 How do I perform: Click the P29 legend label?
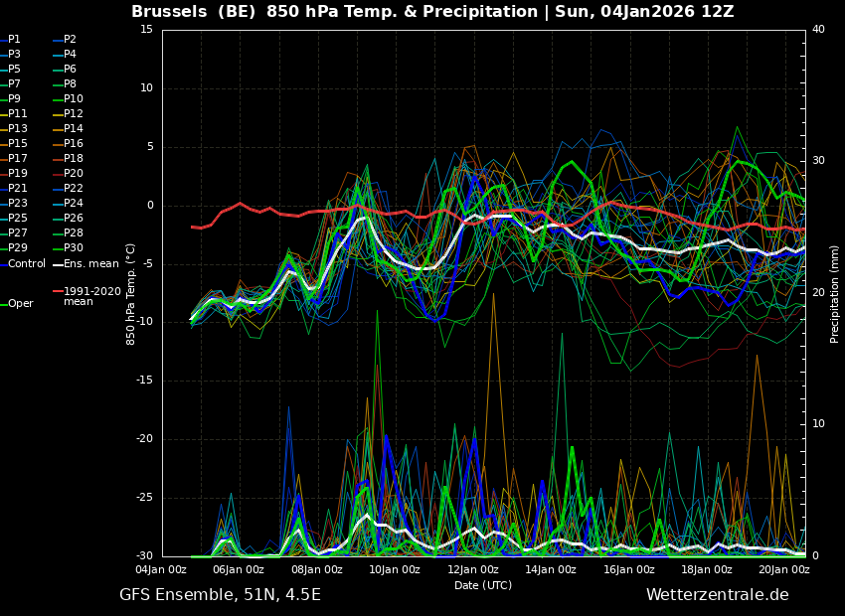pos(17,247)
